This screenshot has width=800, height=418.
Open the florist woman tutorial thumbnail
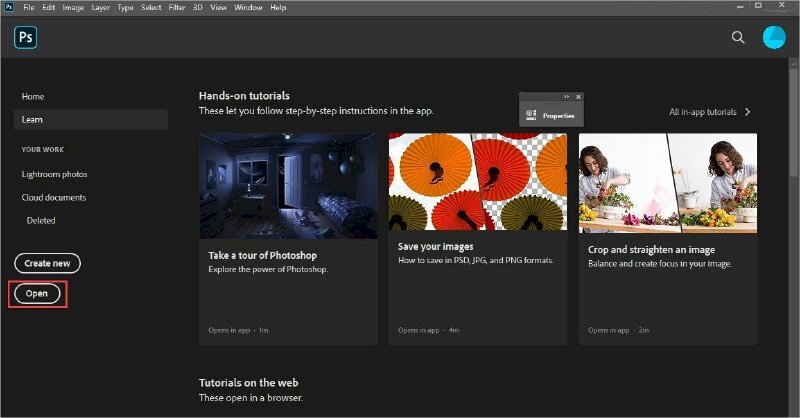[667, 183]
